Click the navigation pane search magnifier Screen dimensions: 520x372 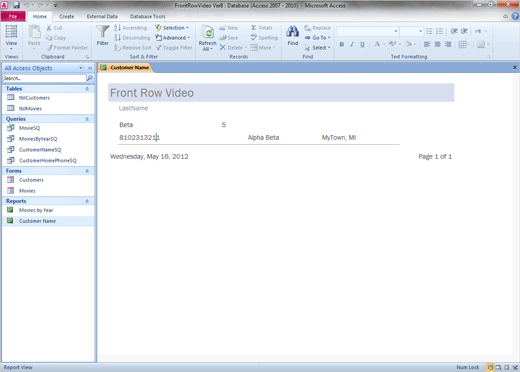(89, 78)
